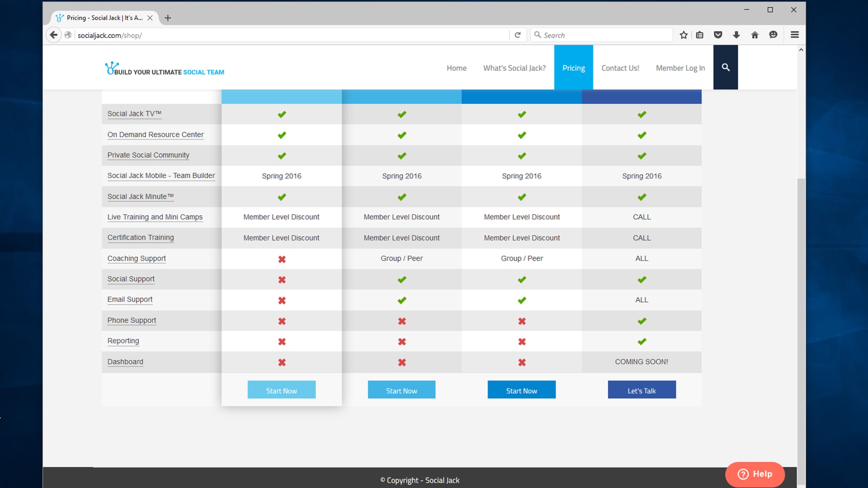Open the Contact Us! menu item

pyautogui.click(x=620, y=68)
